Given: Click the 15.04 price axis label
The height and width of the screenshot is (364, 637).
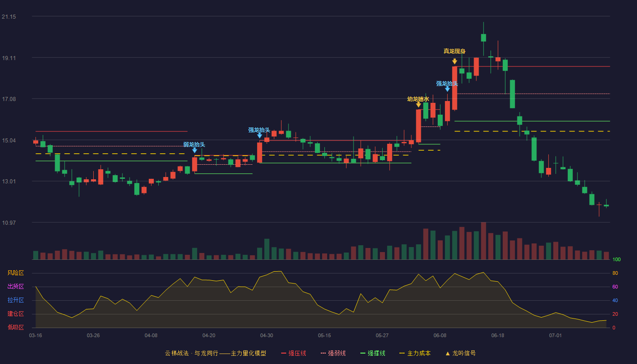Looking at the screenshot, I should tap(9, 140).
